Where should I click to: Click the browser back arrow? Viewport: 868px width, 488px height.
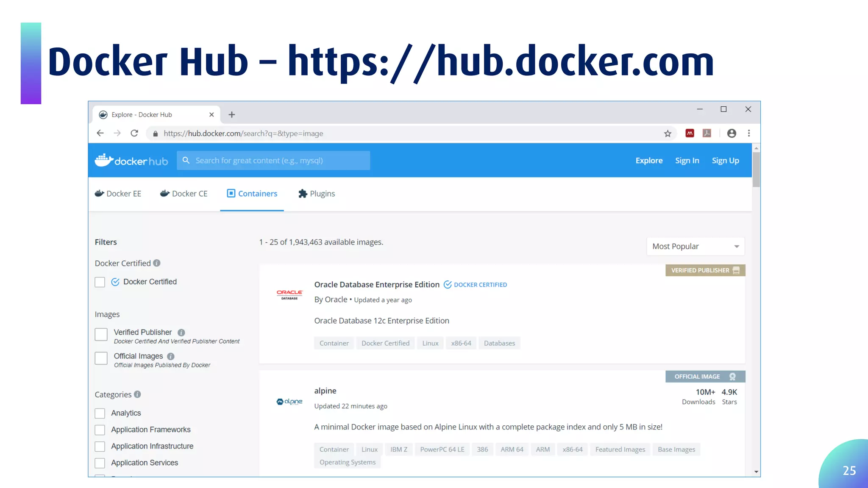click(100, 133)
